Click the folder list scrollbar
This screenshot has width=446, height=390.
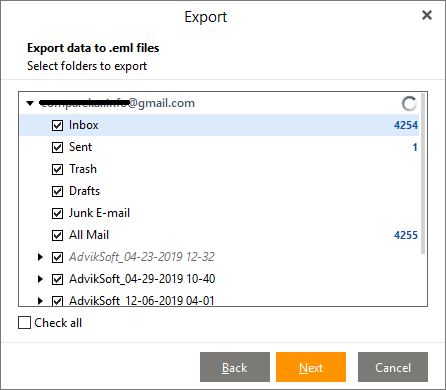[423, 173]
